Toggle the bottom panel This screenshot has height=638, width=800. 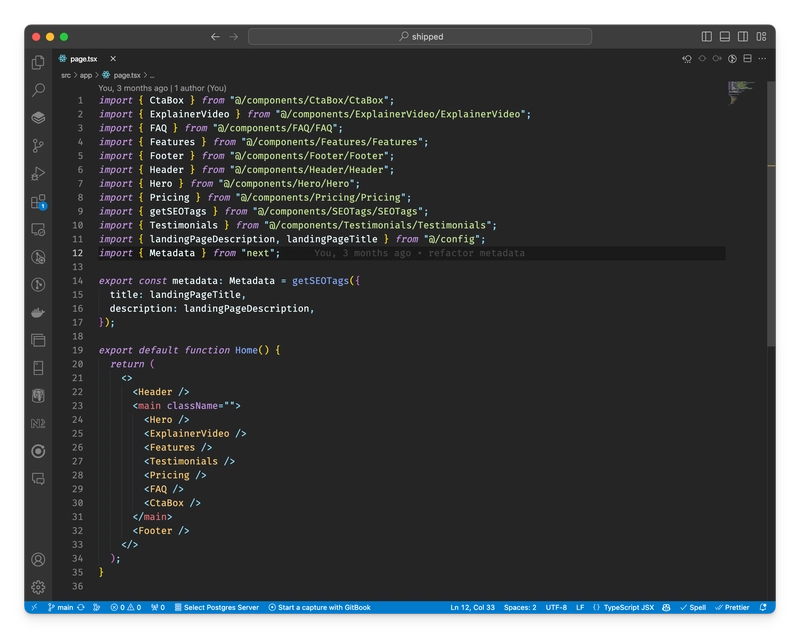click(725, 37)
